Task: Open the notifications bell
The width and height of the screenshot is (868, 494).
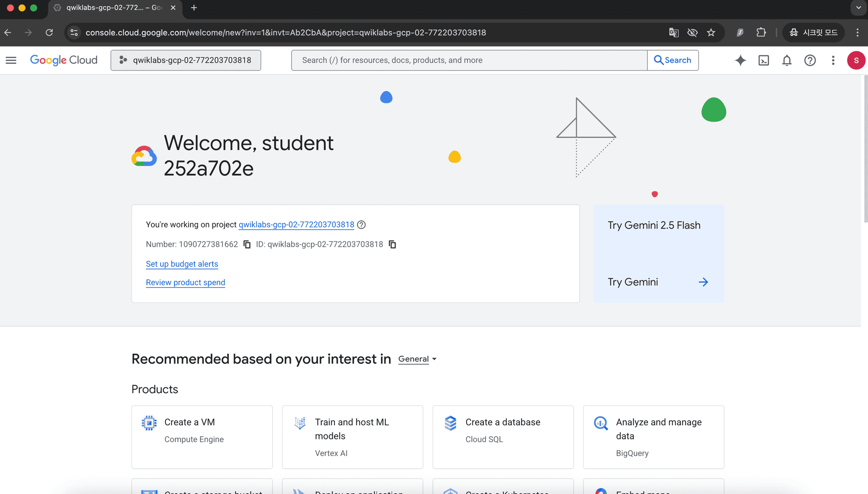Action: pyautogui.click(x=787, y=60)
